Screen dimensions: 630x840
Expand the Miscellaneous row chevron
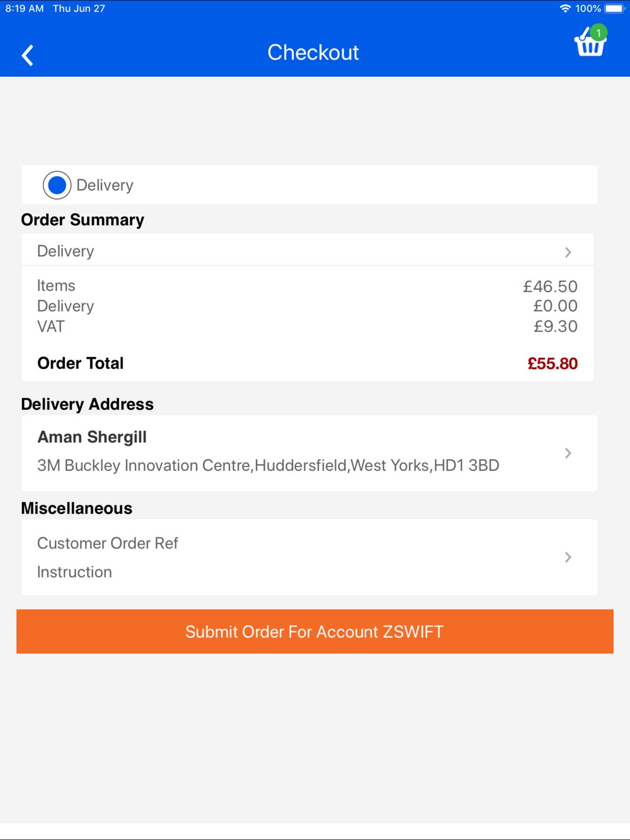point(568,557)
